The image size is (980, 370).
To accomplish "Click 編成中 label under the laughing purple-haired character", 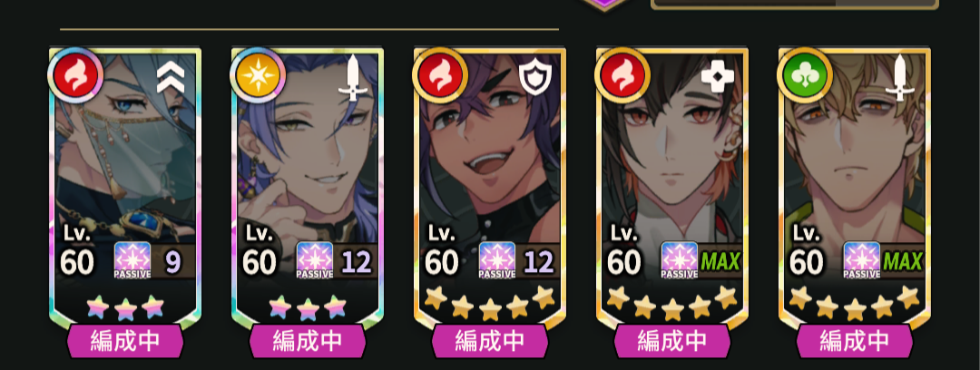I will click(x=490, y=341).
